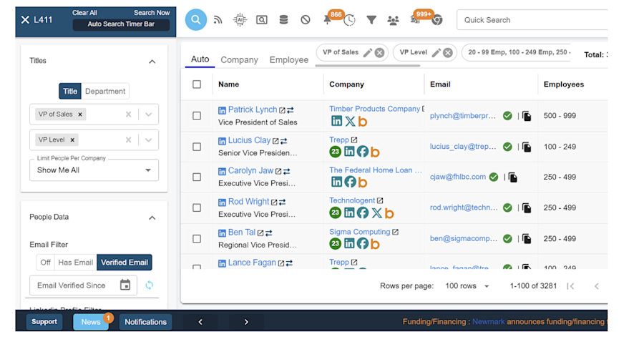Image resolution: width=644 pixels, height=342 pixels.
Task: Open external link icon beside Ben Tal
Action: click(x=260, y=233)
